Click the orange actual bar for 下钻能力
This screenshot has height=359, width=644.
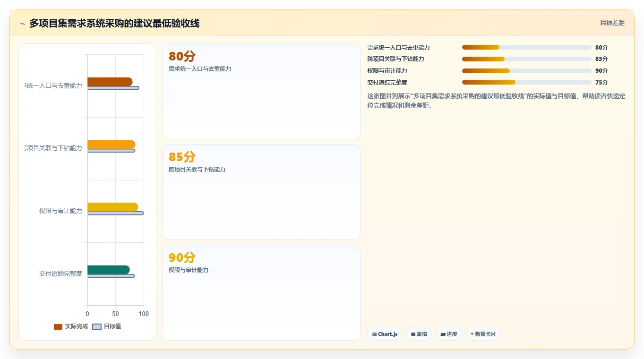(111, 144)
